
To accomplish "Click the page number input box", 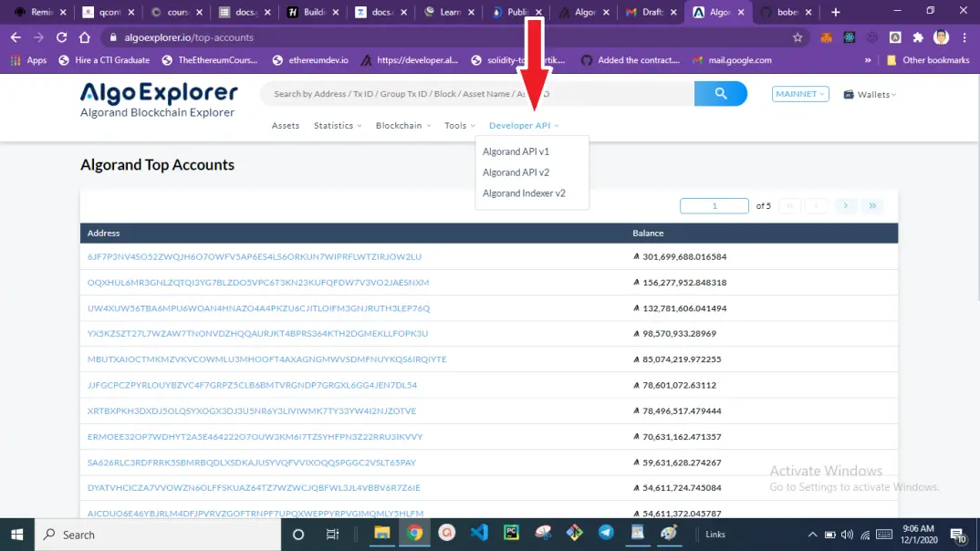I will point(714,205).
